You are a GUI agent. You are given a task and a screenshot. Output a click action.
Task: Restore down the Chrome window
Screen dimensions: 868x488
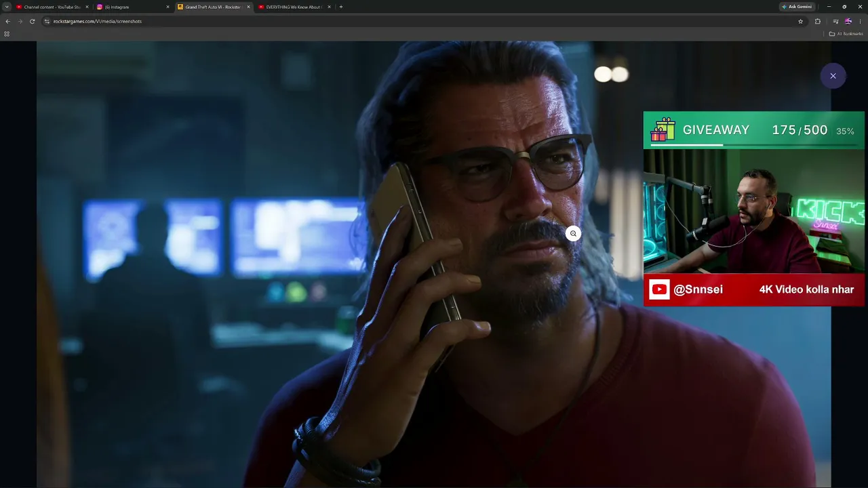point(844,7)
